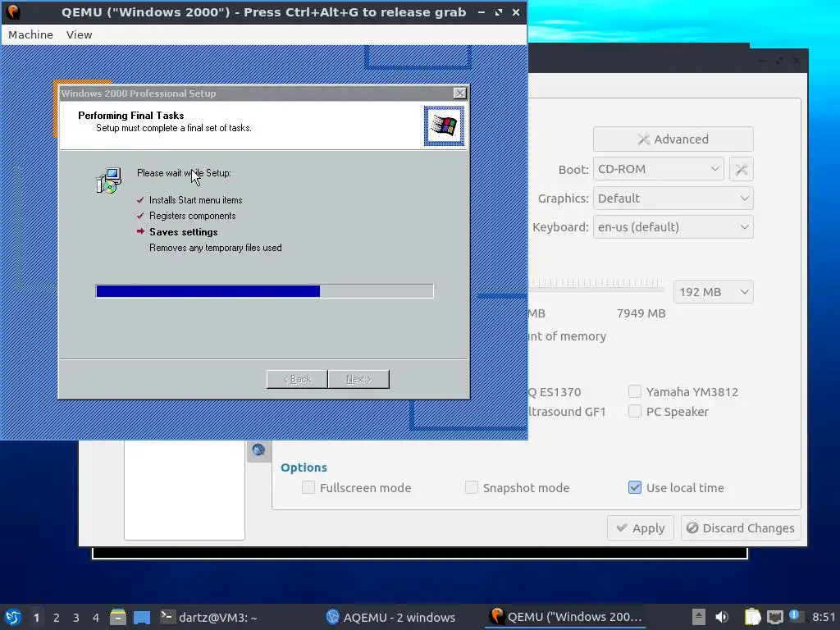
Task: Switch to workspace 2 in taskbar
Action: coord(57,618)
